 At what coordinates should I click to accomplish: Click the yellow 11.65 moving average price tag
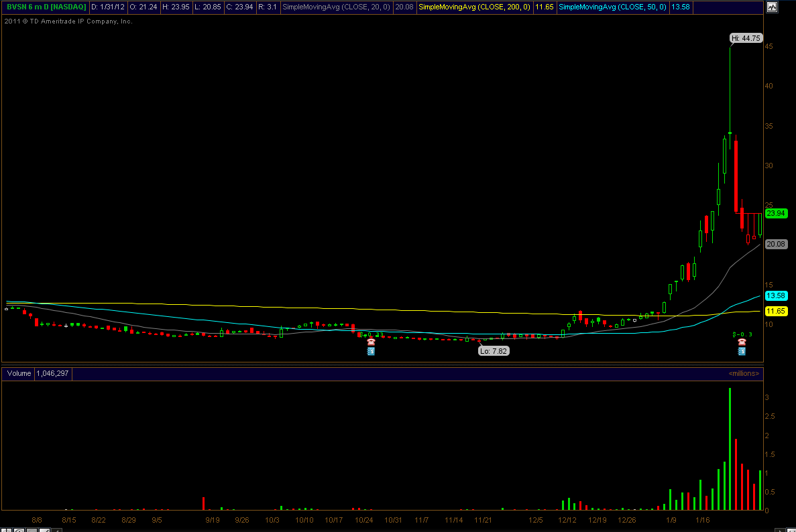tap(776, 312)
